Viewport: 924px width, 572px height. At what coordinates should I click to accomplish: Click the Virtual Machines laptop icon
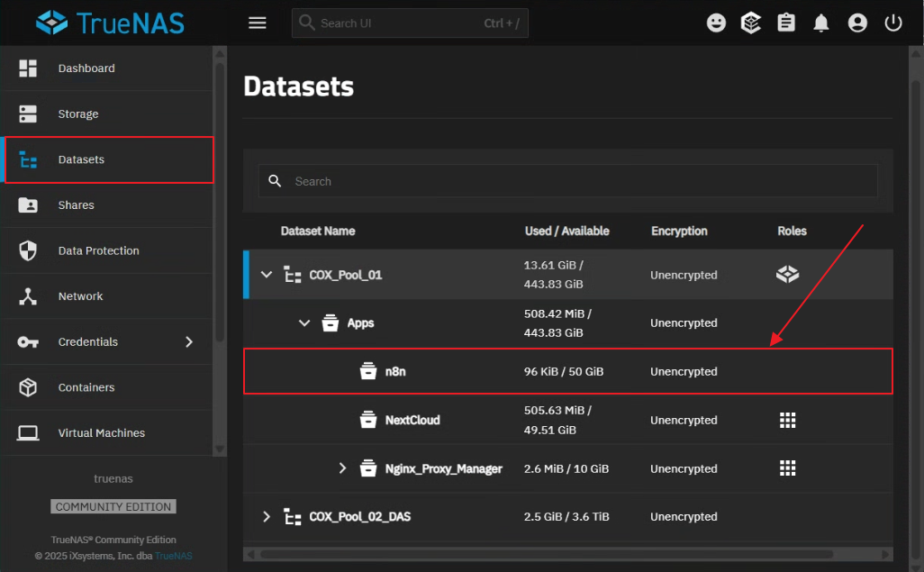(28, 433)
